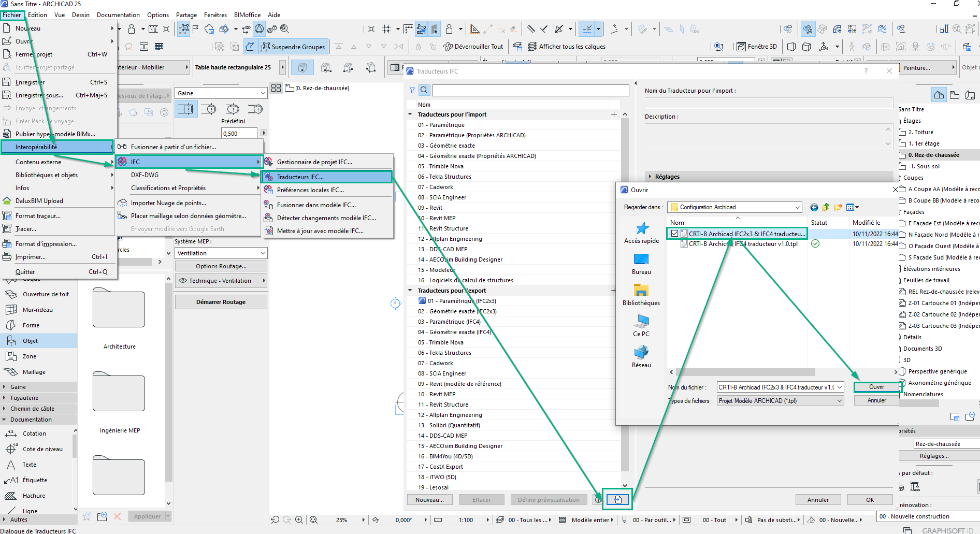The width and height of the screenshot is (980, 534).
Task: Check the CRTI-B Archicad IFC2x3 & IFC4 file checkbox
Action: pyautogui.click(x=674, y=234)
